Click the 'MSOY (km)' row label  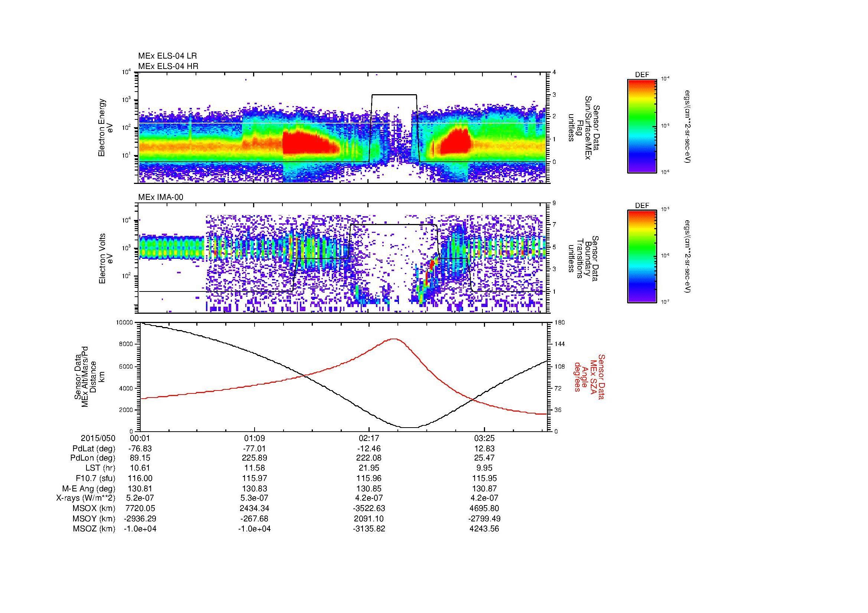[x=94, y=518]
